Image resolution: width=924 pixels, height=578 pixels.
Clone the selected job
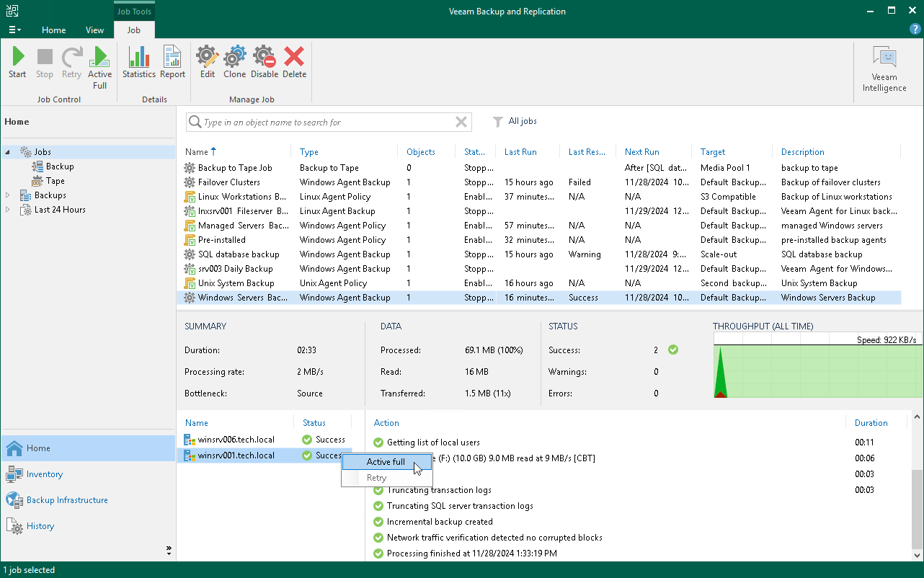[235, 63]
